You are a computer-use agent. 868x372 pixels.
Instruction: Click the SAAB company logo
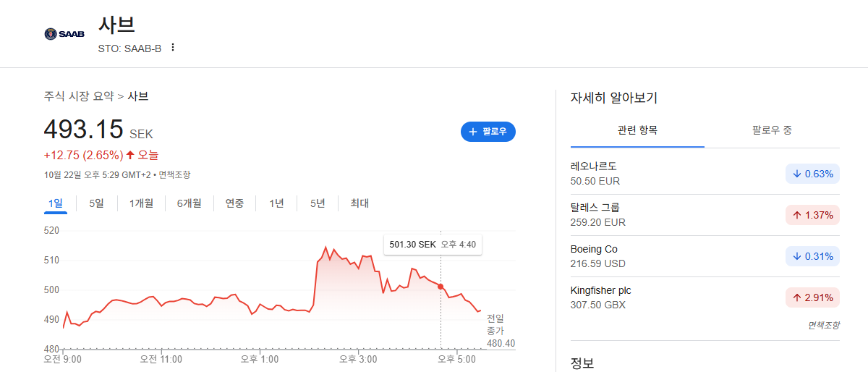(x=64, y=34)
